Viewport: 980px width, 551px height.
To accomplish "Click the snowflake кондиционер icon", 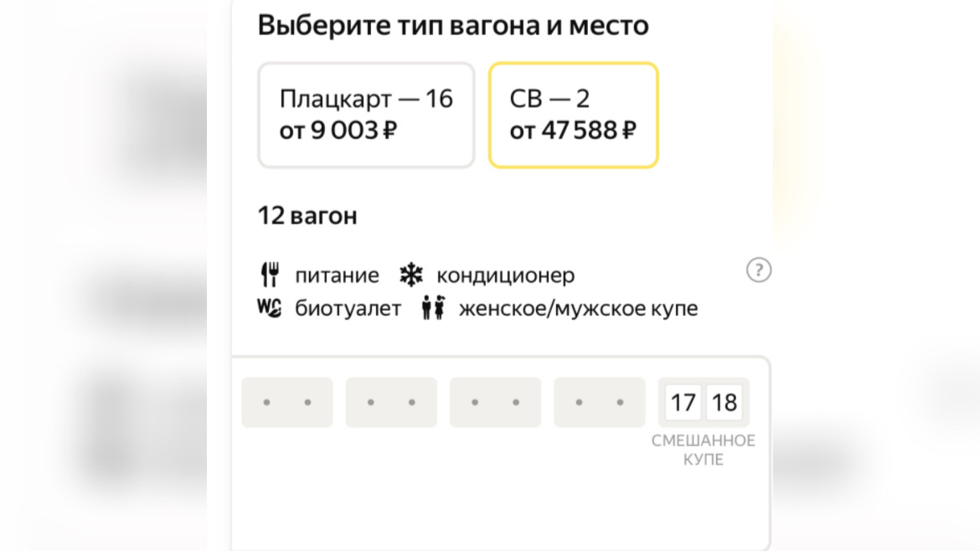I will click(411, 275).
